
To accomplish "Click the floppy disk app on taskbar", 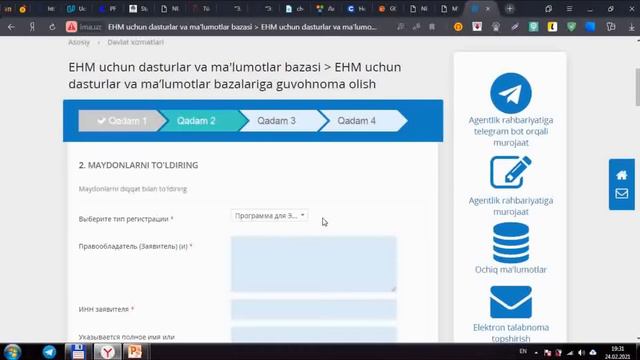I will pos(78,351).
